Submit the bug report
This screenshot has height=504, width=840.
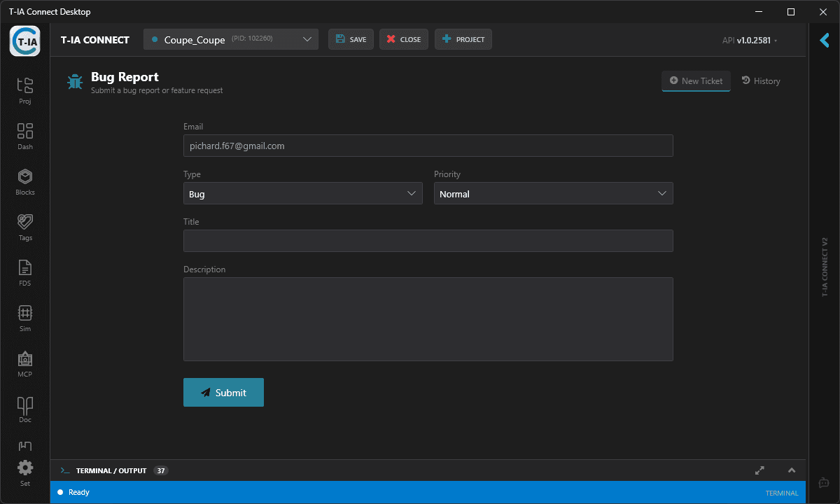223,392
